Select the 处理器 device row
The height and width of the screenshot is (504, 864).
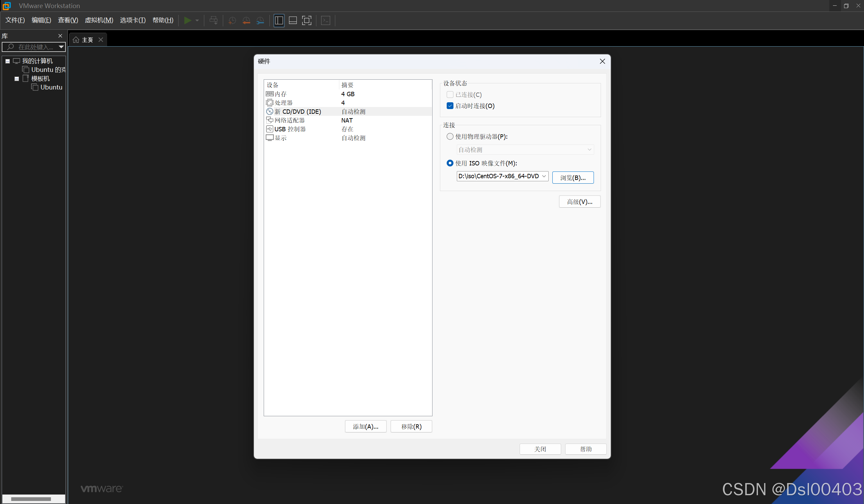point(348,103)
